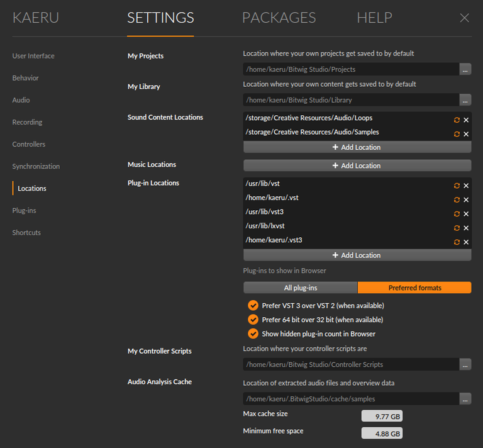Select the /usr/lib/vst3 path entry
The image size is (483, 448).
click(265, 212)
